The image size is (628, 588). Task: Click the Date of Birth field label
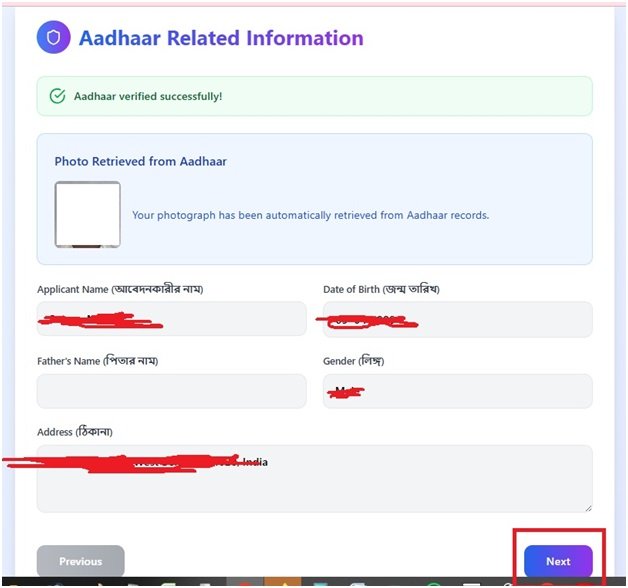pyautogui.click(x=381, y=289)
